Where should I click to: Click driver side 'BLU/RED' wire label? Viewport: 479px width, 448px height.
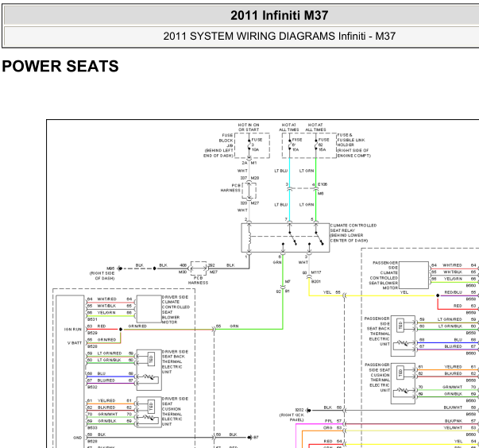click(x=106, y=380)
